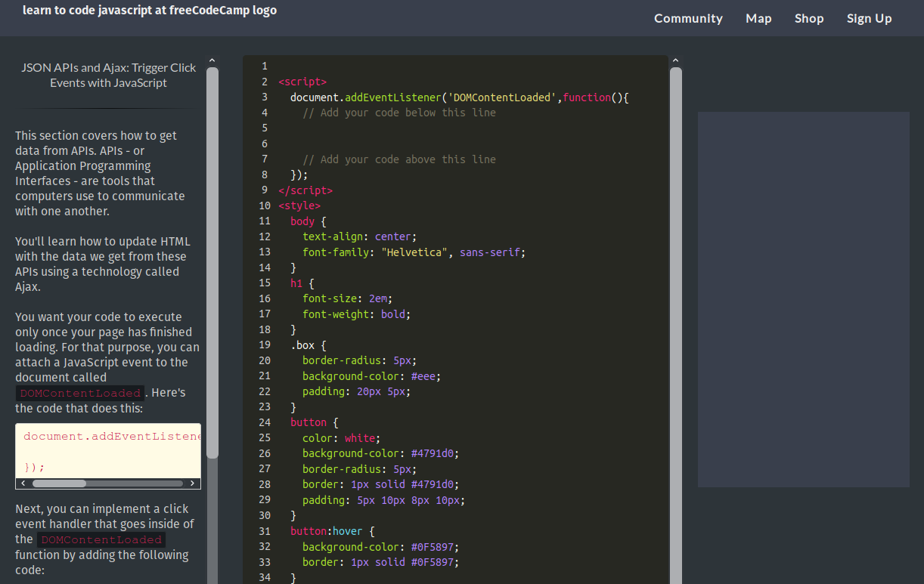Click the lesson title about Trigger Click Events
The width and height of the screenshot is (924, 584).
(109, 75)
